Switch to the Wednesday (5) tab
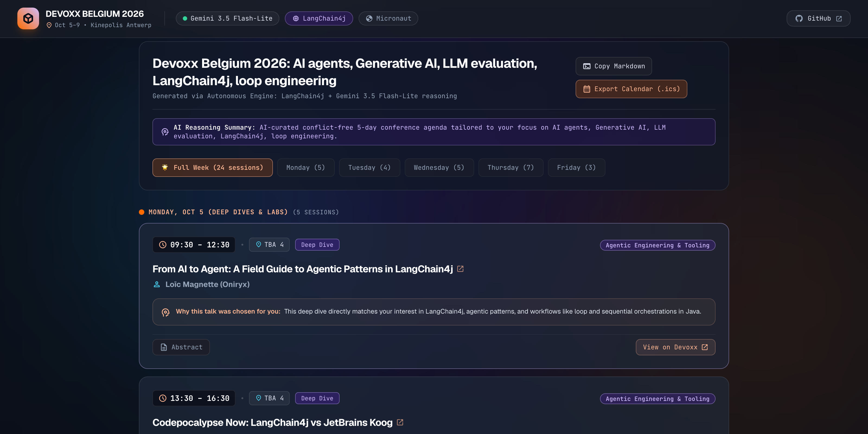Image resolution: width=868 pixels, height=434 pixels. tap(439, 167)
